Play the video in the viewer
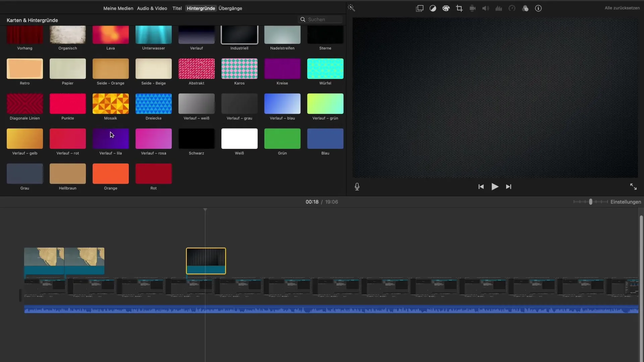The height and width of the screenshot is (362, 644). click(x=495, y=187)
